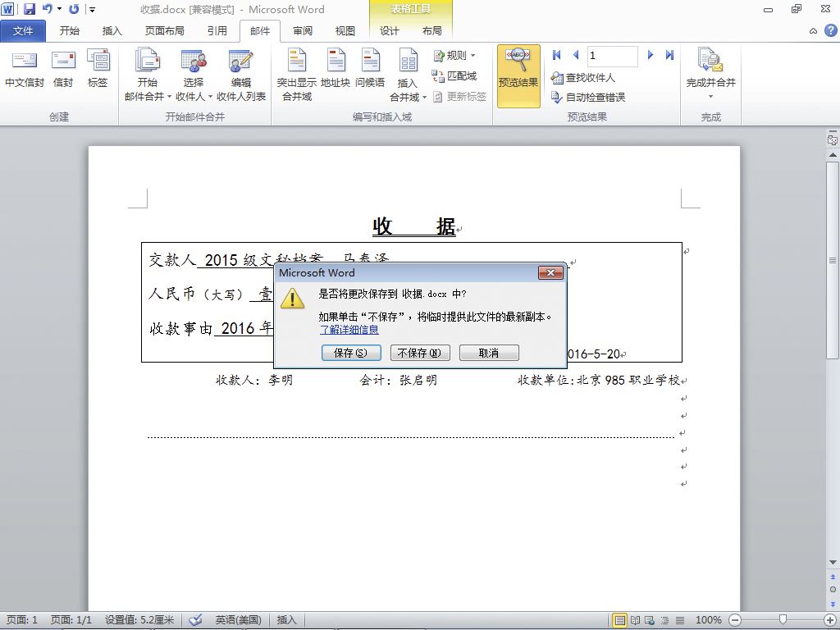Go to next record arrow

[651, 55]
